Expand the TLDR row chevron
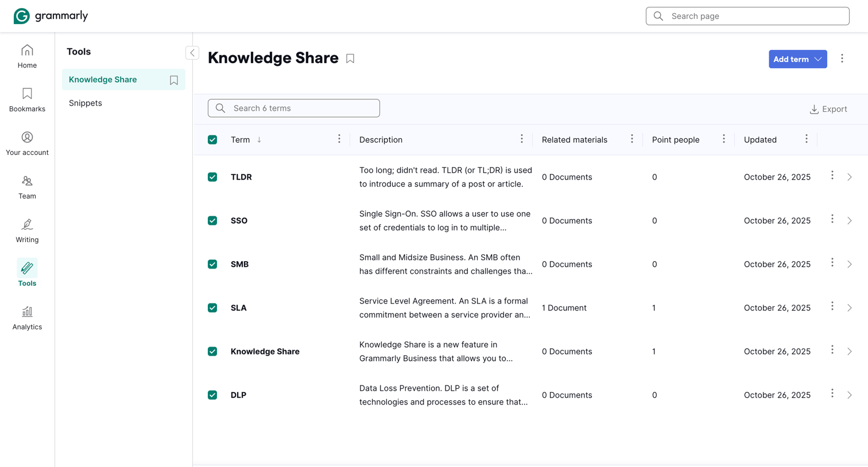 click(850, 177)
